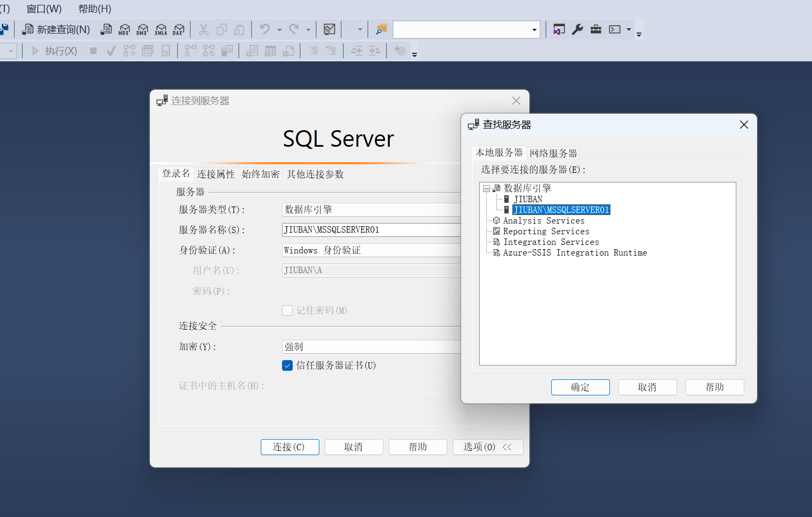Click 确定 in the 查找服务器 dialog
Screen dimensions: 812x517
click(581, 387)
